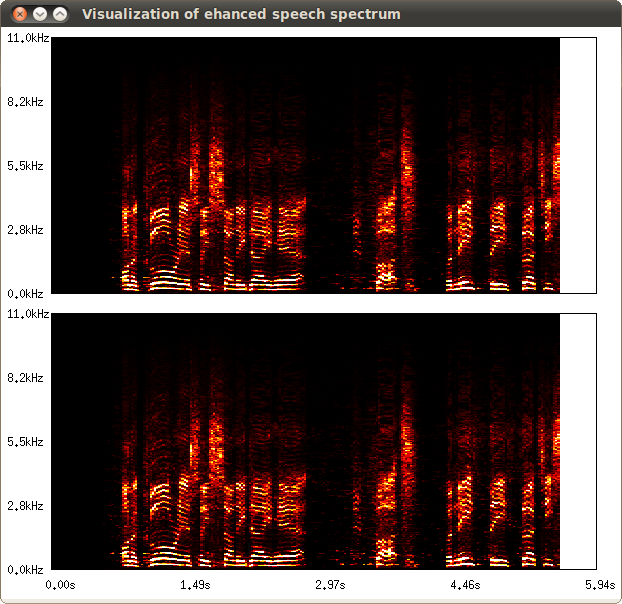The image size is (622, 604).
Task: Click the 11.0kHz label of the top spectrogram
Action: point(25,38)
